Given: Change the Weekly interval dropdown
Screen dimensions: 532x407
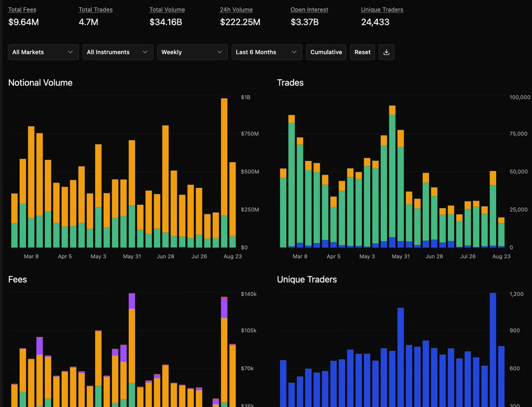Looking at the screenshot, I should 192,52.
